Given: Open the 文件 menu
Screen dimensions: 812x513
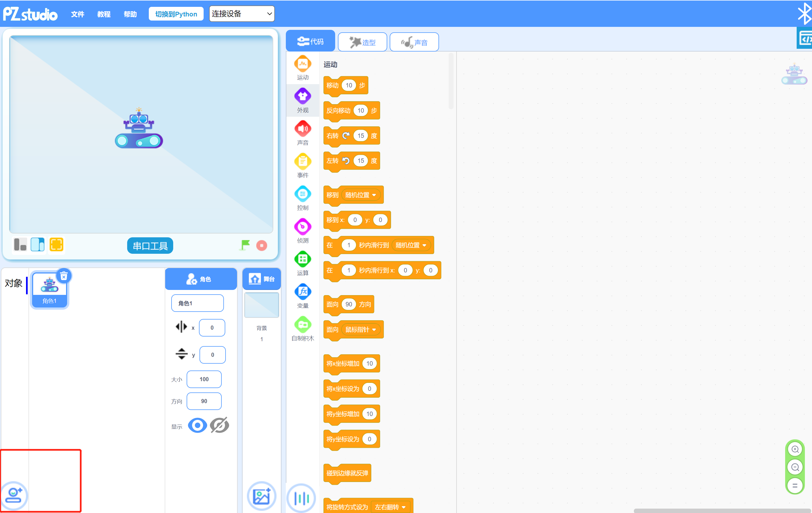Looking at the screenshot, I should [78, 14].
